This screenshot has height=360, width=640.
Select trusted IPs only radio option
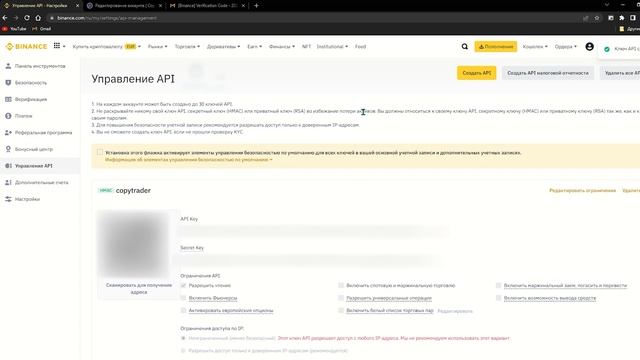click(x=183, y=351)
